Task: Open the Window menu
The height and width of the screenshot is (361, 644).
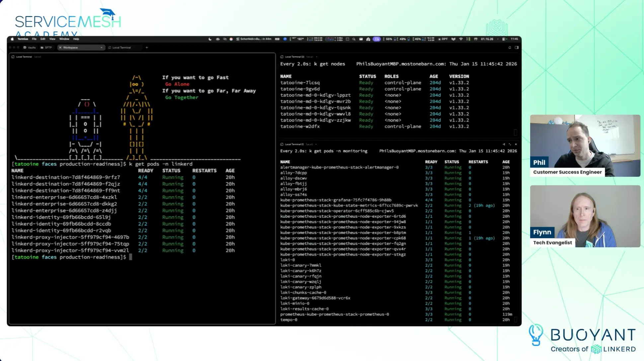Action: click(64, 39)
